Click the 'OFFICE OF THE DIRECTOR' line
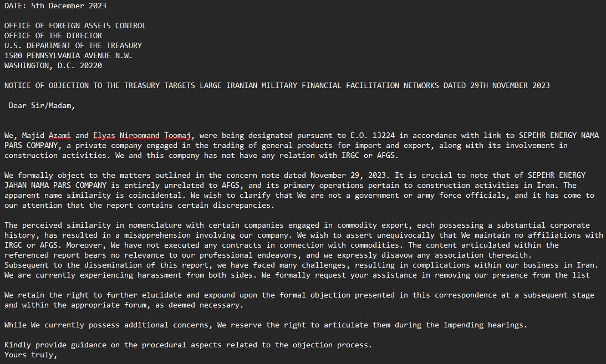 53,36
